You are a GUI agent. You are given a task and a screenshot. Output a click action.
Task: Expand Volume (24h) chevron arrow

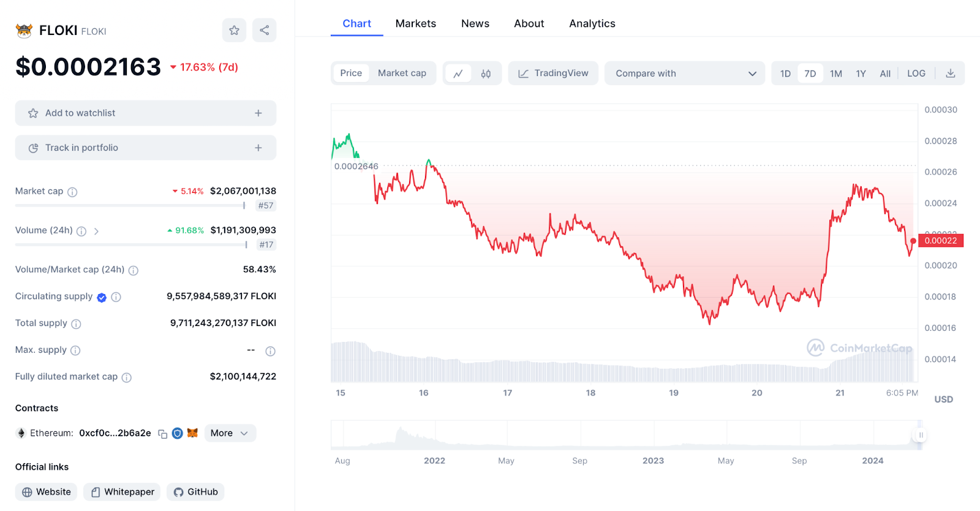pyautogui.click(x=96, y=231)
